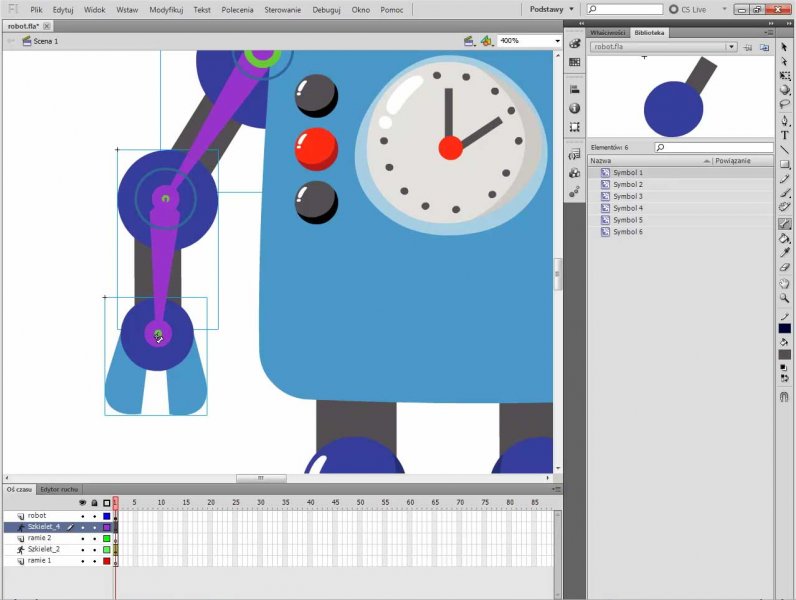Pick the Zoom magnifier tool

785,297
